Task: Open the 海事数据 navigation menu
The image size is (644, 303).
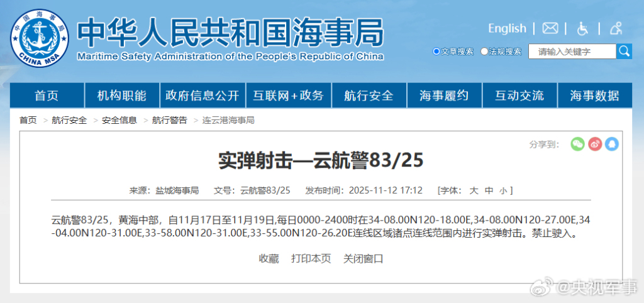Action: click(x=594, y=96)
